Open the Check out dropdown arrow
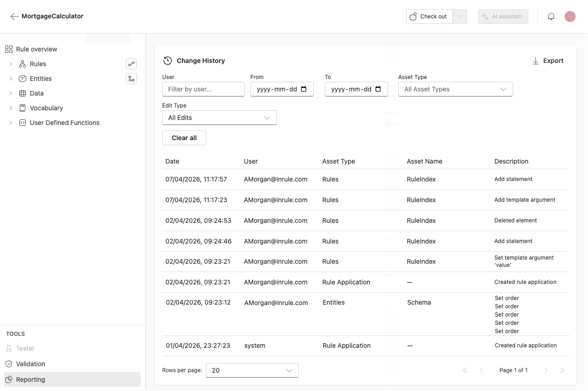 [x=460, y=17]
